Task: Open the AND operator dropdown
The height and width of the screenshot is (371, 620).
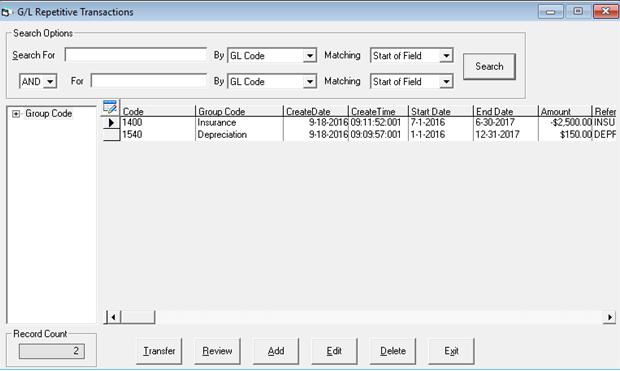Action: 50,82
